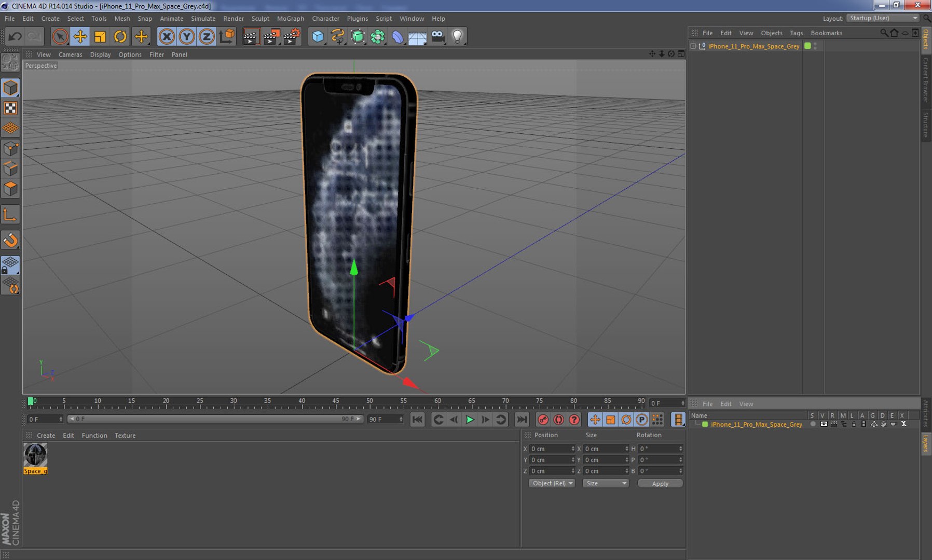The width and height of the screenshot is (932, 560).
Task: Click frame 45 on the timeline ruler
Action: tap(336, 401)
